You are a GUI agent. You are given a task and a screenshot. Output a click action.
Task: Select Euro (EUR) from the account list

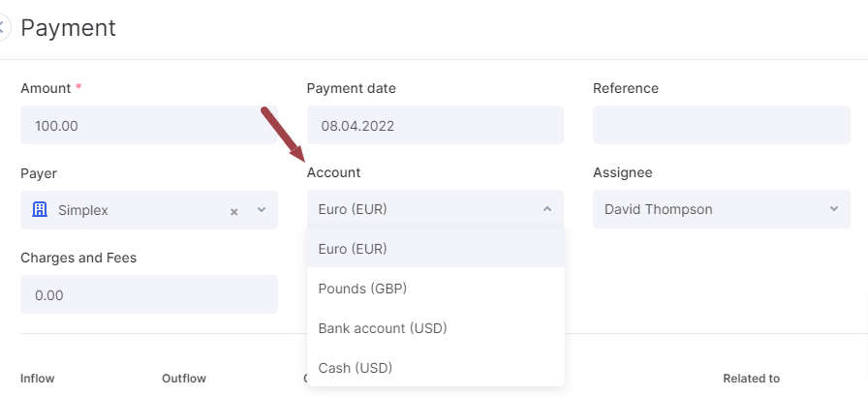(436, 249)
